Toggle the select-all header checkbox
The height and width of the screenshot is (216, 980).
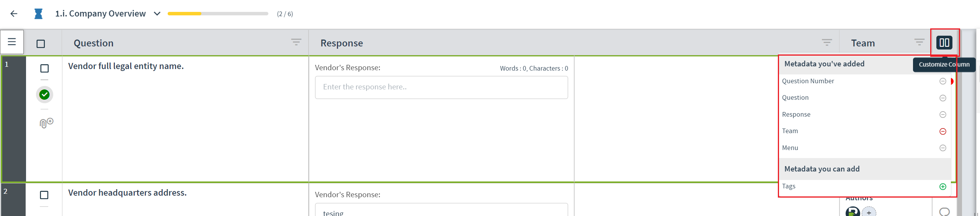(x=41, y=44)
